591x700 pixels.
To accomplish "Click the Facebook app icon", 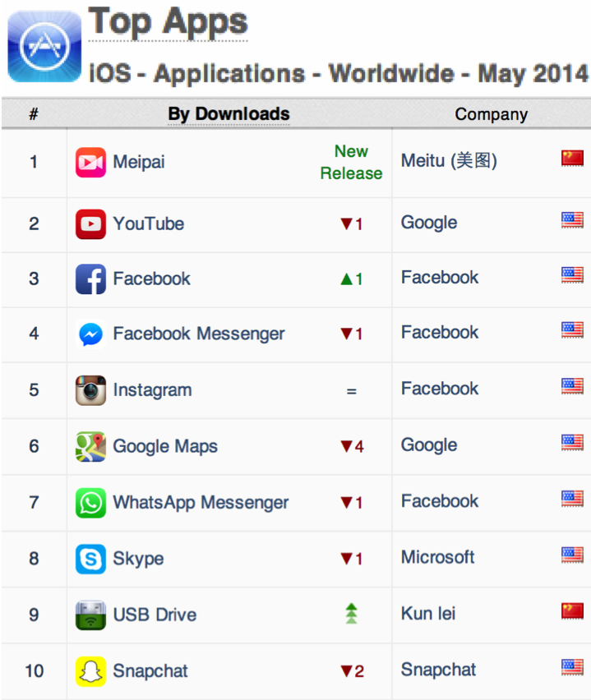I will click(x=90, y=279).
